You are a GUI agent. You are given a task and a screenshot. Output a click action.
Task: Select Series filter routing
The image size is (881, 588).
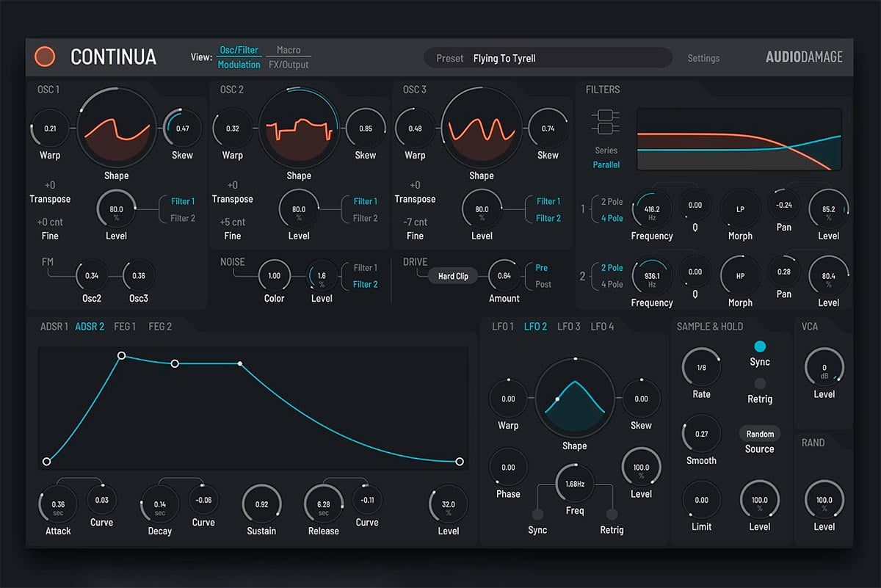point(606,150)
